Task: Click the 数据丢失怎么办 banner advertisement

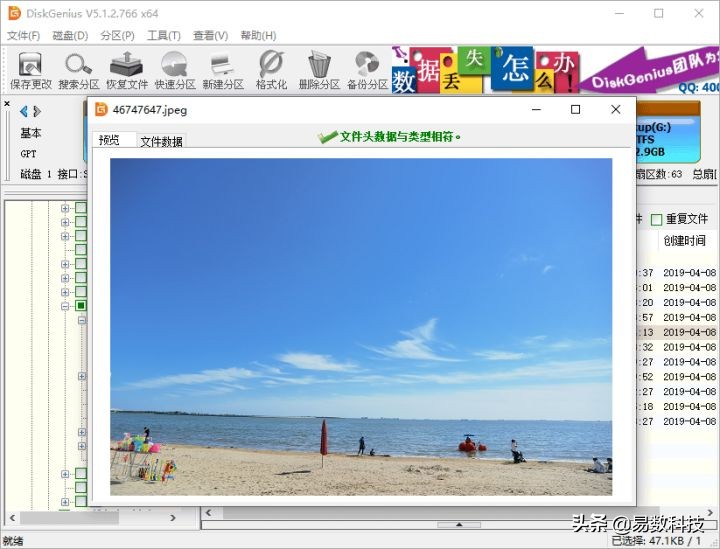Action: (x=485, y=70)
